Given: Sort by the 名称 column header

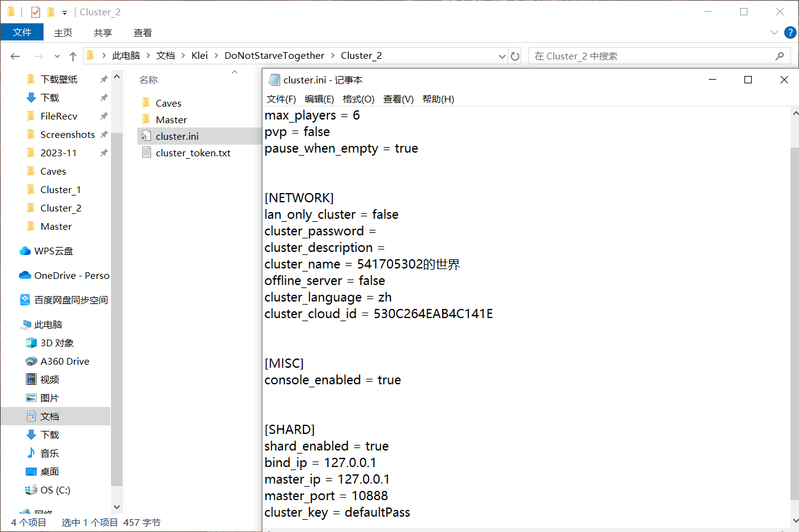Looking at the screenshot, I should [148, 80].
